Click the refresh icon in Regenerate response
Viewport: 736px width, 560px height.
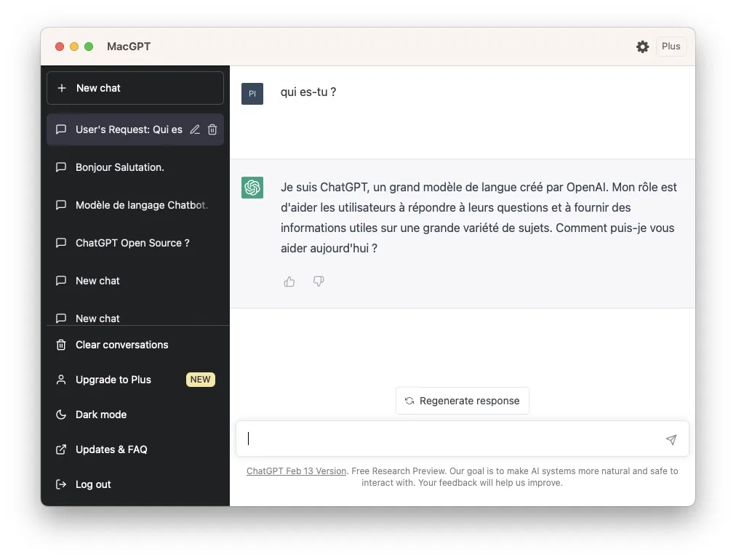[x=409, y=401]
